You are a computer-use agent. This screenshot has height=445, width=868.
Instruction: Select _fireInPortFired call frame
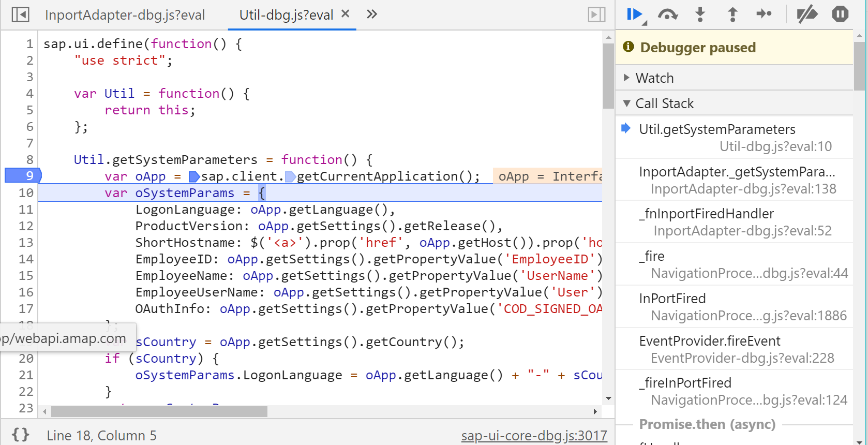(735, 391)
